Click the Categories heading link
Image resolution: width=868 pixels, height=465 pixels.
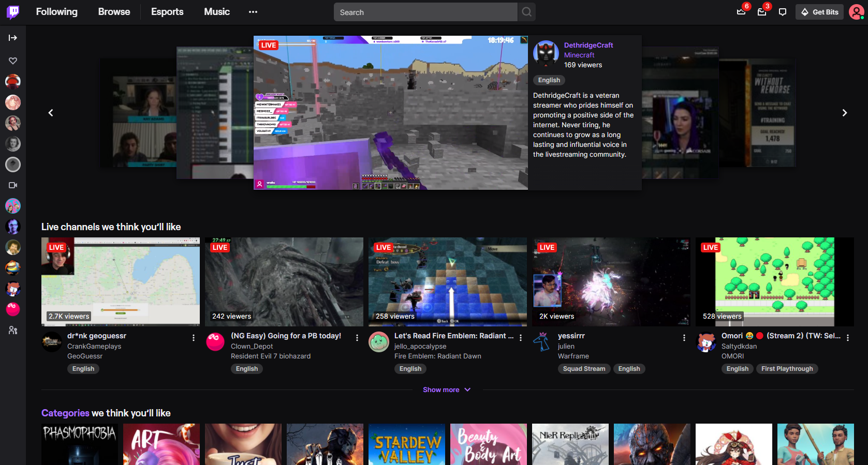tap(65, 413)
